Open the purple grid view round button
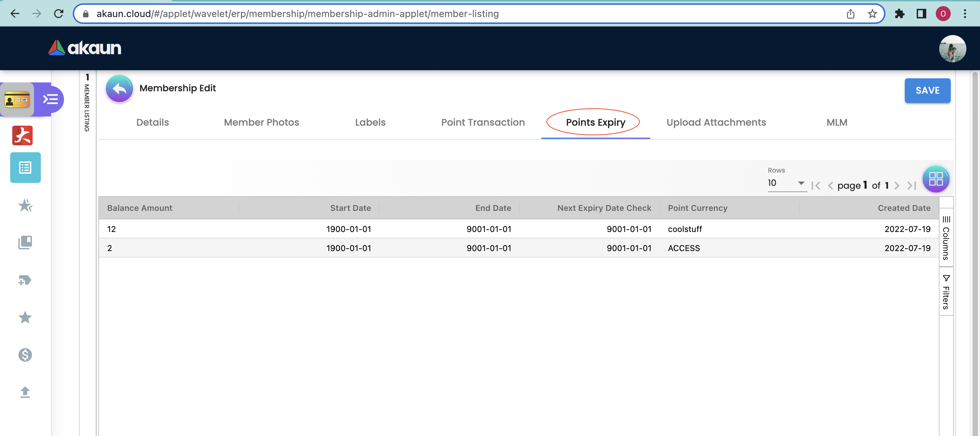This screenshot has height=436, width=980. coord(935,178)
